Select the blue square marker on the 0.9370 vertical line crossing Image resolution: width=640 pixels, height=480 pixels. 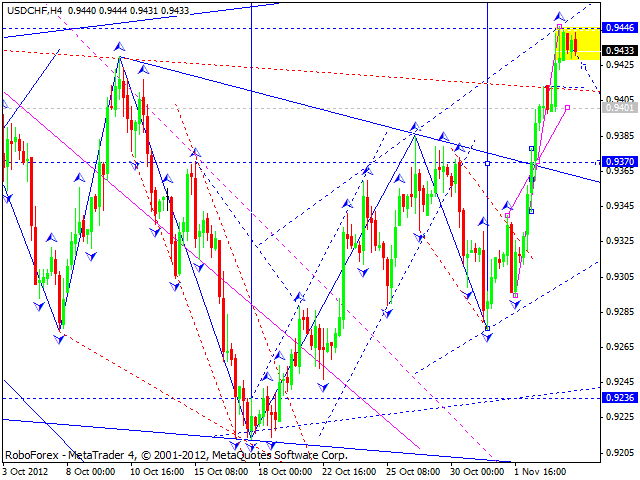[x=487, y=163]
